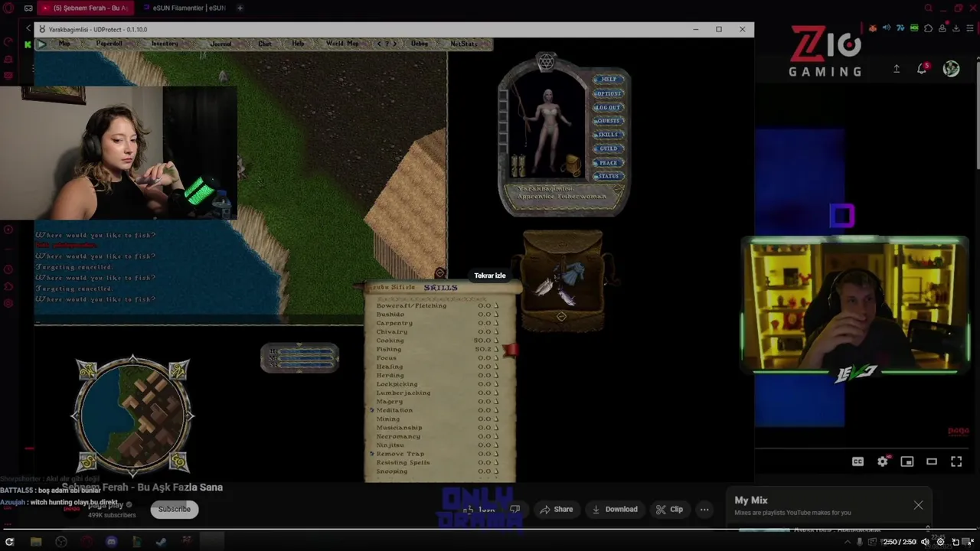Open the Debug menu item
The width and height of the screenshot is (980, 551).
click(x=419, y=44)
